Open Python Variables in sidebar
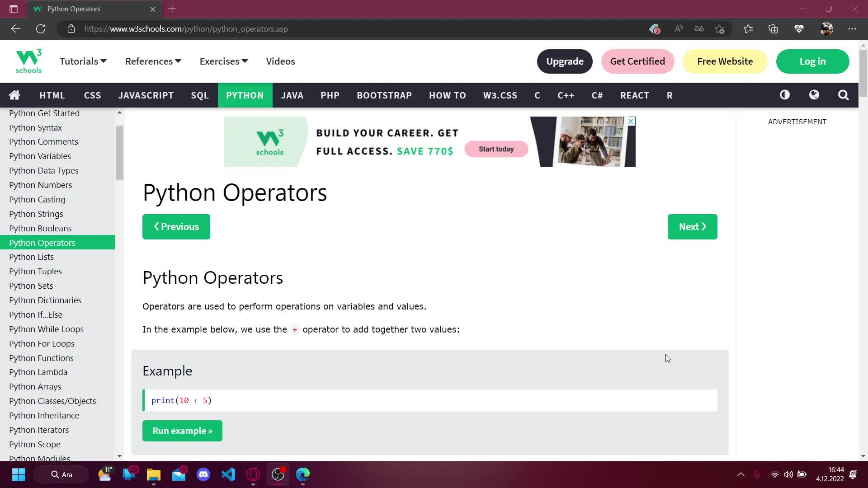Screen dimensions: 868x488 pos(57,156)
